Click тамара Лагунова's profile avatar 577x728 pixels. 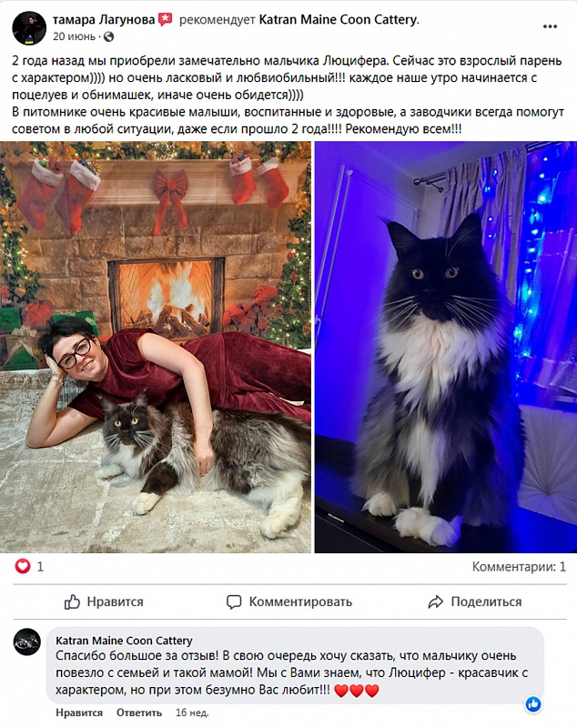(x=29, y=28)
